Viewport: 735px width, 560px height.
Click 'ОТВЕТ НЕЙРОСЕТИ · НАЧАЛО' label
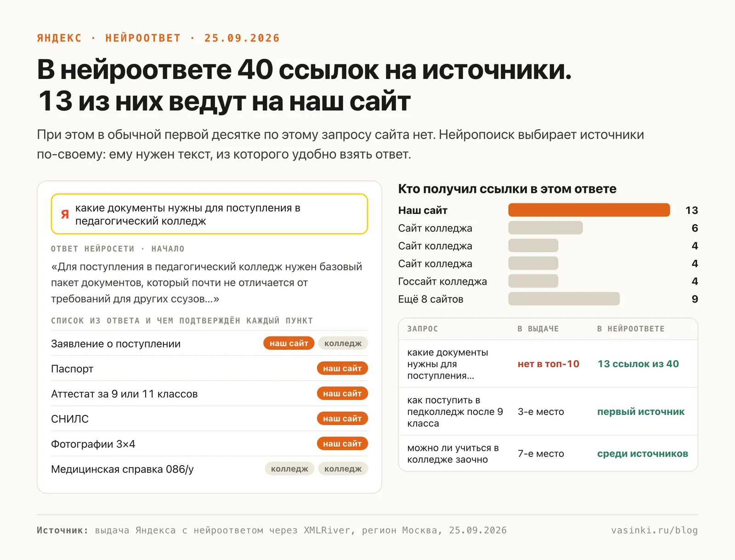tap(118, 249)
